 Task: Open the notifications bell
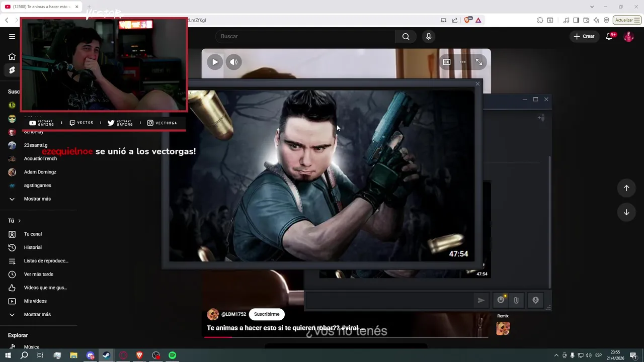(x=609, y=36)
